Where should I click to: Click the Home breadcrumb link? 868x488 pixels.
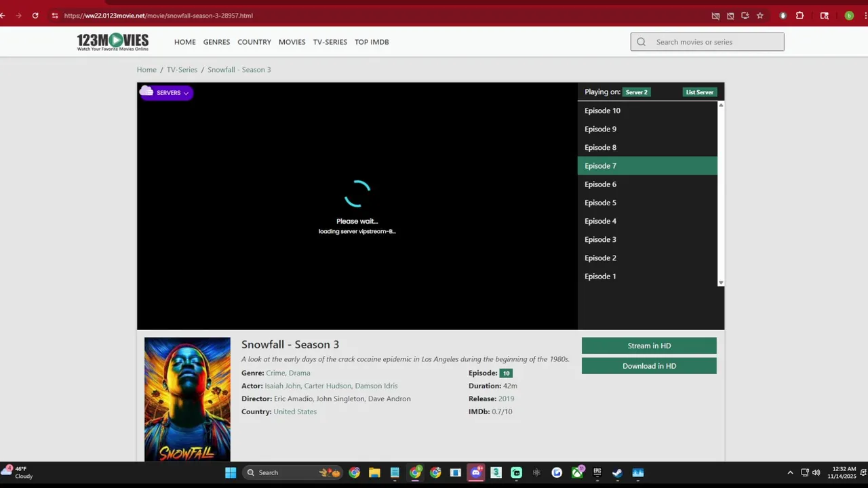(x=146, y=70)
